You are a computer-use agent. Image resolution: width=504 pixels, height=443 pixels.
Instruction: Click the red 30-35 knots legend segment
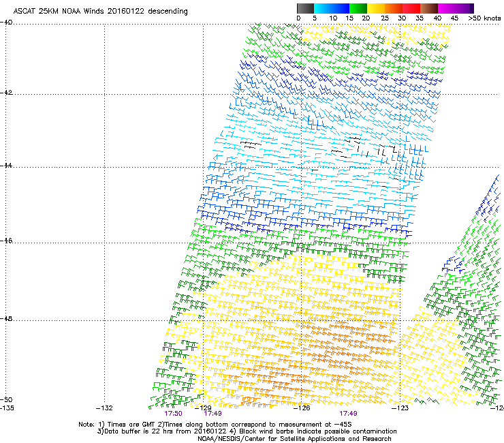411,8
